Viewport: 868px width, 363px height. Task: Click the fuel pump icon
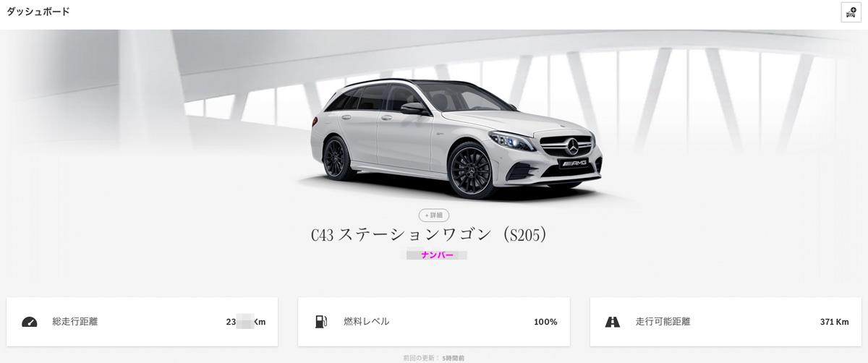point(320,322)
